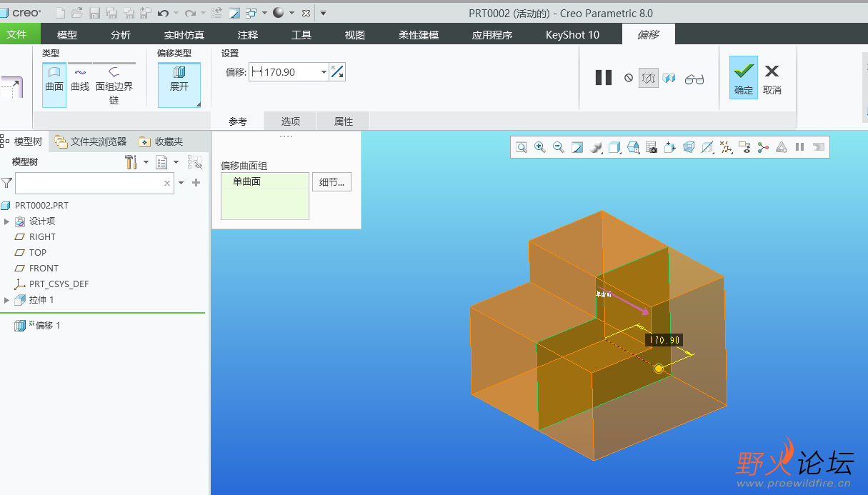Viewport: 868px width, 495px height.
Task: Click the Save icon in quick access toolbar
Action: click(x=94, y=13)
